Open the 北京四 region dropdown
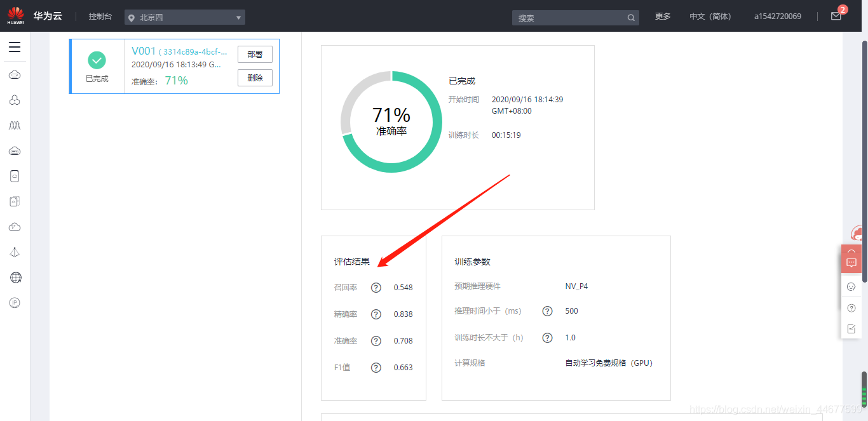868x421 pixels. pos(185,18)
